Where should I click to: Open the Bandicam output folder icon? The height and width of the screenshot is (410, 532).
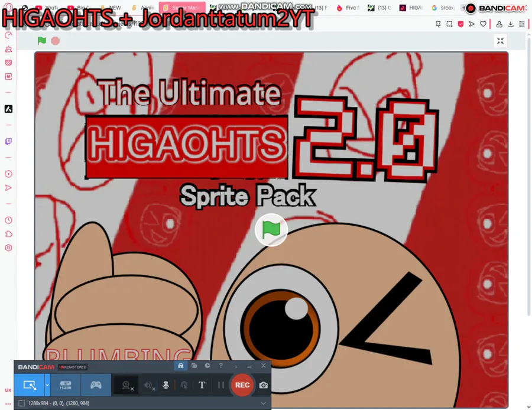[x=194, y=366]
